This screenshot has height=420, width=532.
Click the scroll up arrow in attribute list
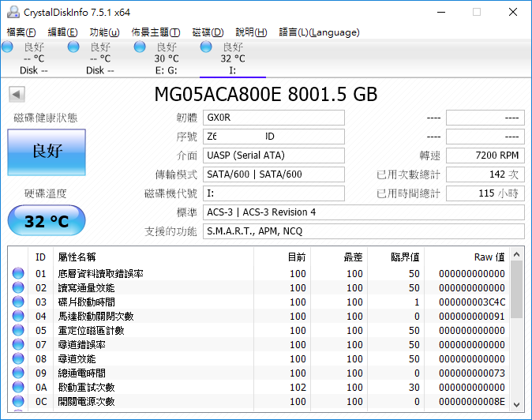point(517,254)
